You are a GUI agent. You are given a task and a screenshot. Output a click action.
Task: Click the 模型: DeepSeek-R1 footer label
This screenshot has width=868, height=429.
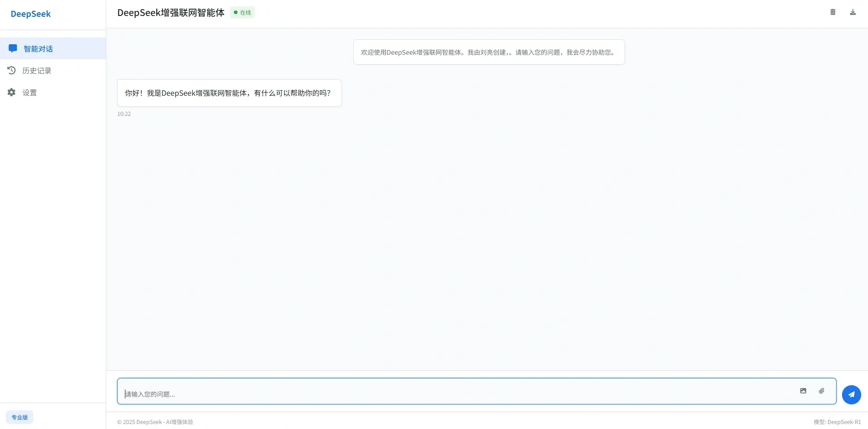[x=837, y=422]
